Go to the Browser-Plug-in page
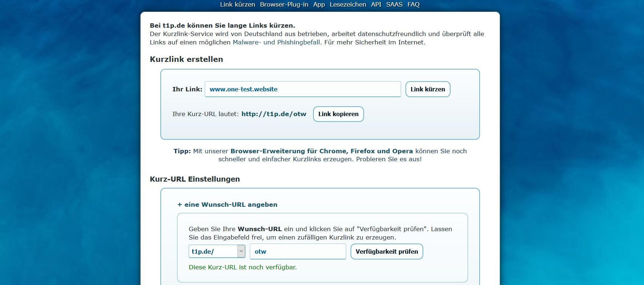 point(284,4)
